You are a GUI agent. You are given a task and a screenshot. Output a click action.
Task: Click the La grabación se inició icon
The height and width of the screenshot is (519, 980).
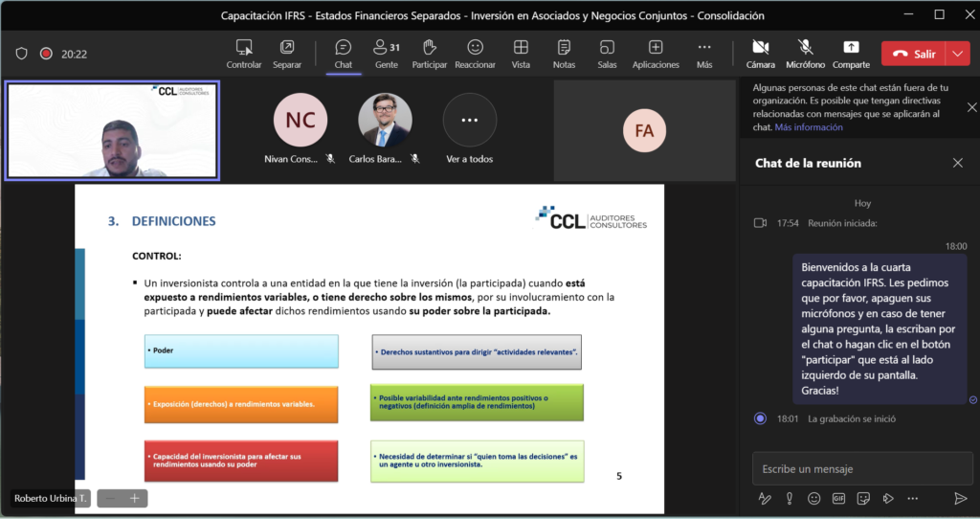pos(760,419)
